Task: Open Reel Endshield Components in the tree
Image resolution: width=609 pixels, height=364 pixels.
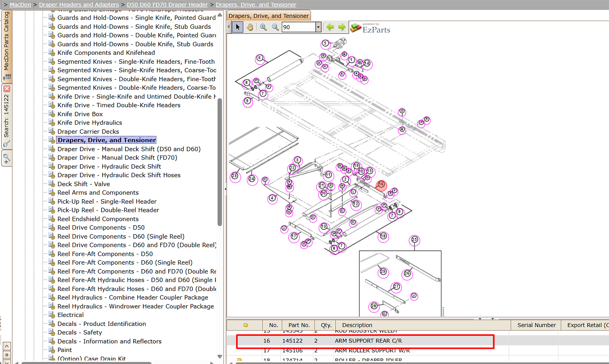Action: (x=98, y=219)
